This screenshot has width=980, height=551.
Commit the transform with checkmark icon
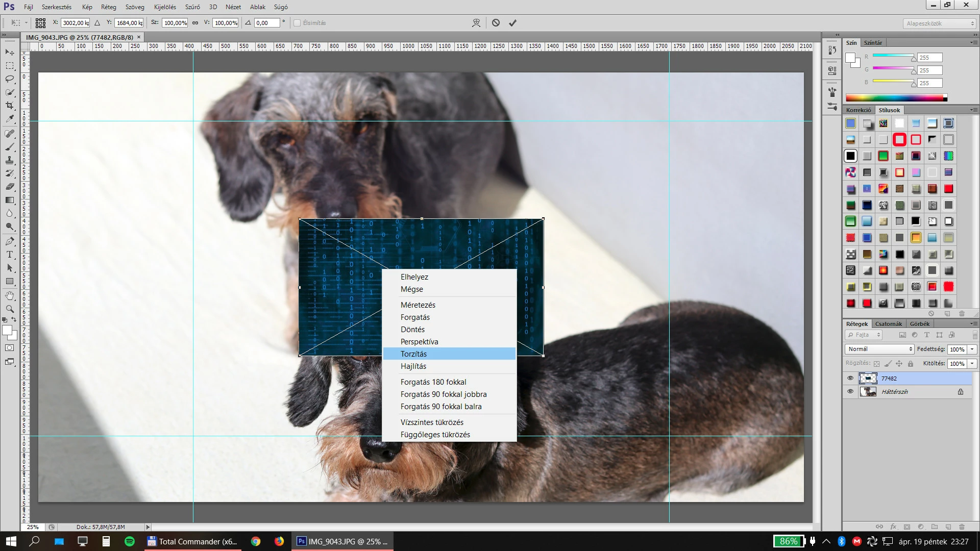pos(512,23)
